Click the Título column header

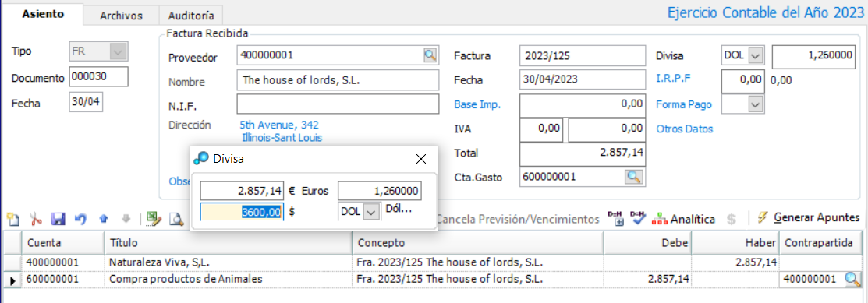tap(228, 243)
